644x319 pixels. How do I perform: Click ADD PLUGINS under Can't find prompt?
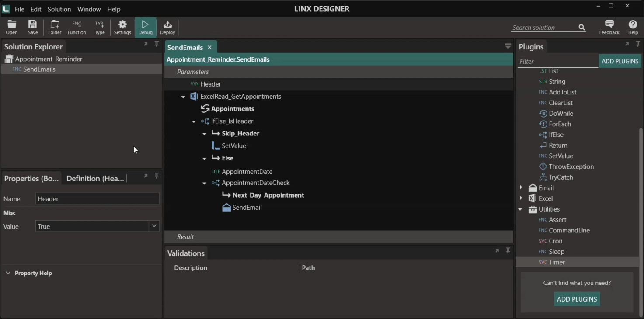(x=577, y=299)
